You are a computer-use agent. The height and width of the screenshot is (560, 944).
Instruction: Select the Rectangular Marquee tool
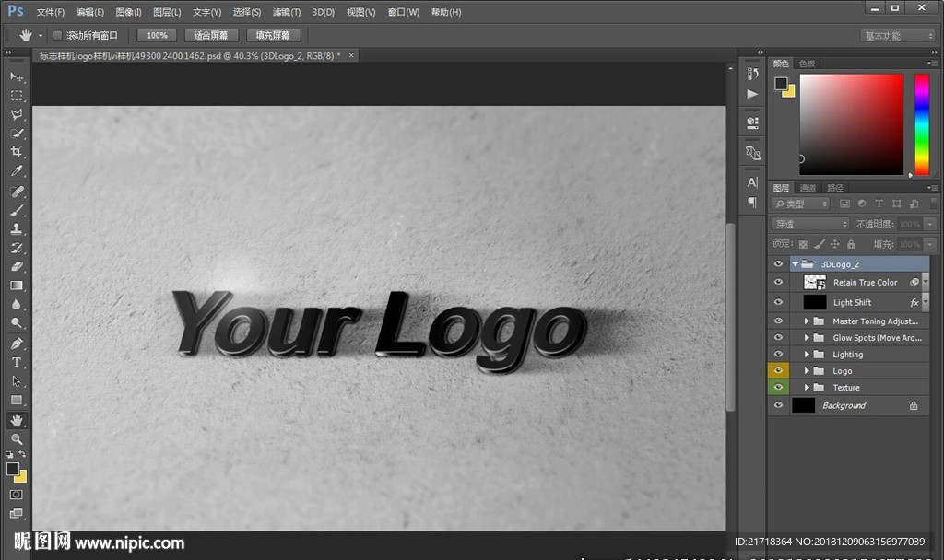click(x=17, y=96)
